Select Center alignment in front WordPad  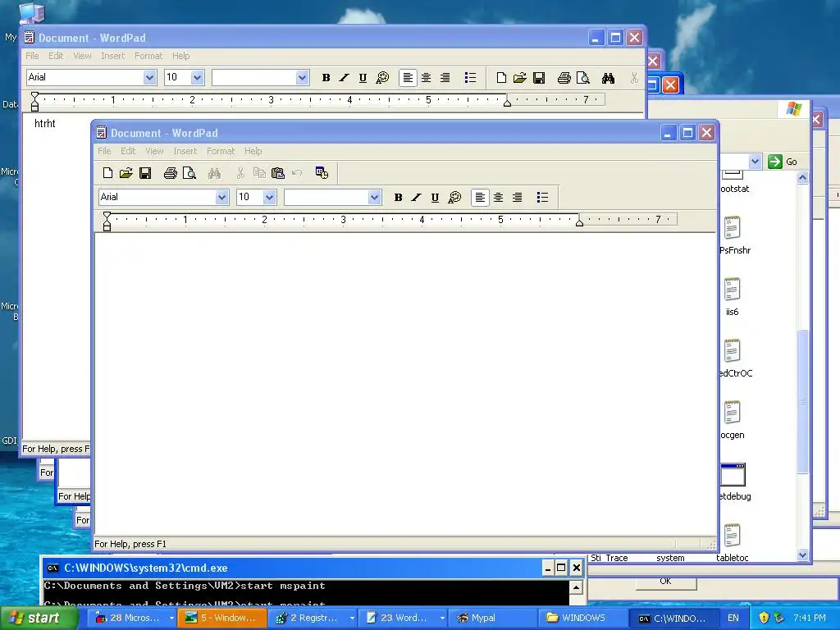coord(498,197)
